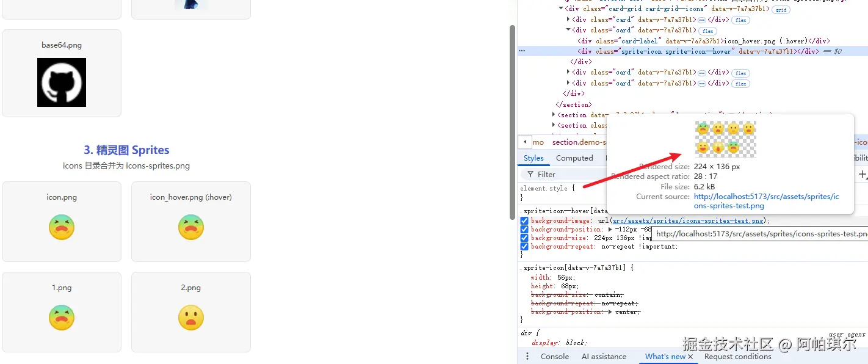Image resolution: width=868 pixels, height=364 pixels.
Task: Expand the section class node in tree
Action: pyautogui.click(x=554, y=125)
